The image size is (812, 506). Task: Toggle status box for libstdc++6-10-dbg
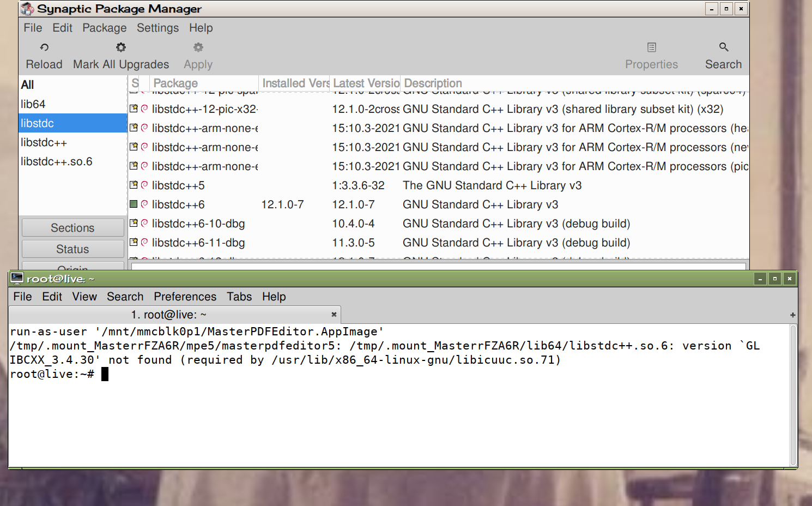click(x=134, y=223)
